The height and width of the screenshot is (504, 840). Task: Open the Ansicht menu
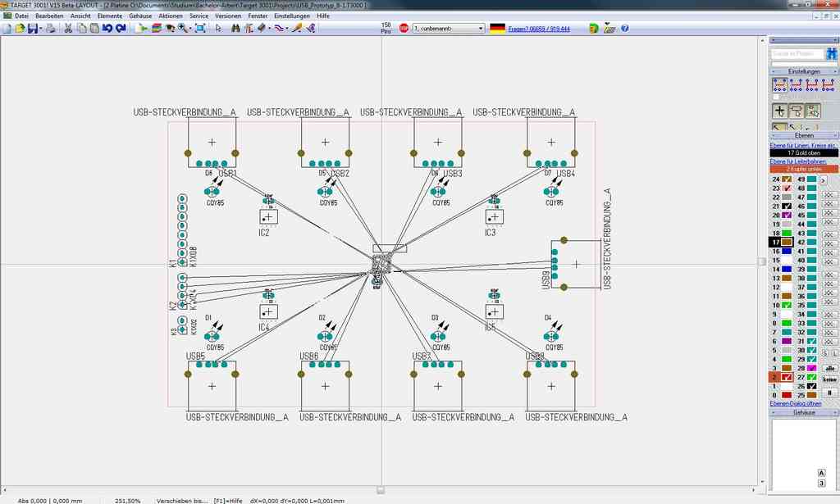click(80, 16)
